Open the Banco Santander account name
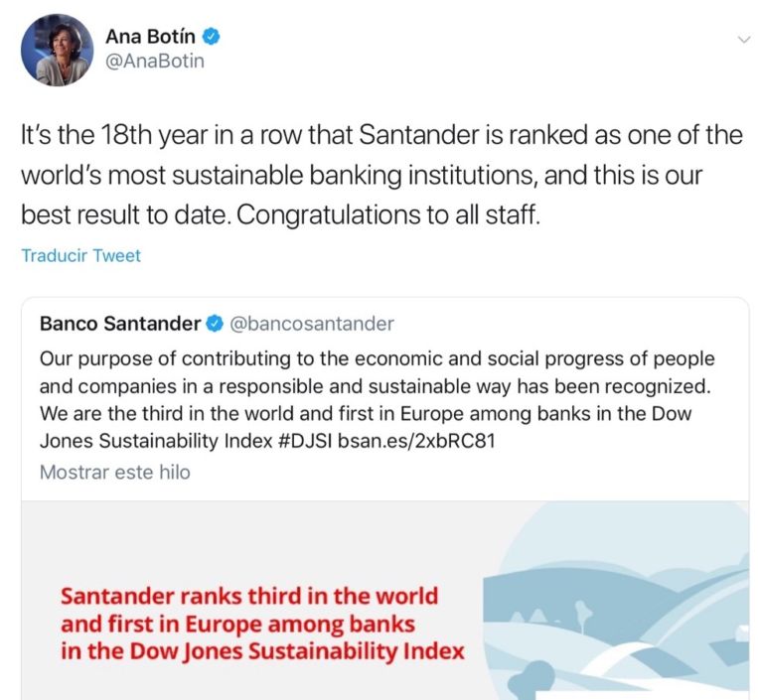Screen dimensions: 758x700 pyautogui.click(x=120, y=324)
